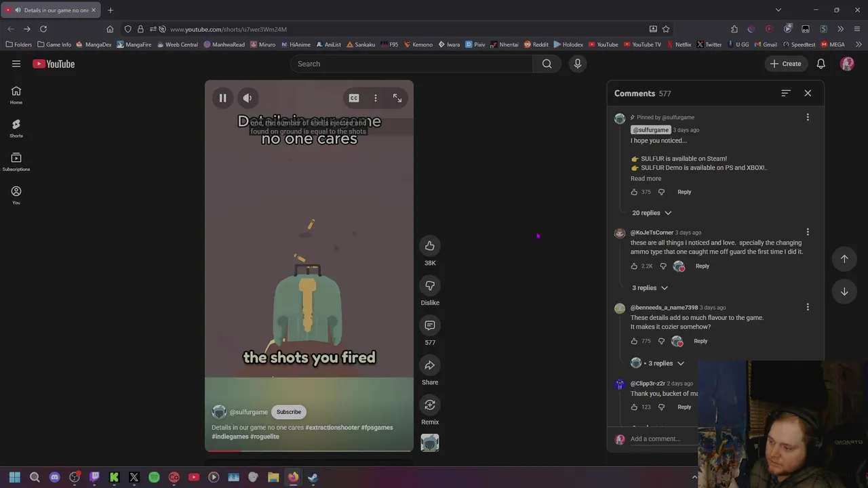Image resolution: width=868 pixels, height=488 pixels.
Task: Read more of the pinned comment
Action: pos(646,179)
